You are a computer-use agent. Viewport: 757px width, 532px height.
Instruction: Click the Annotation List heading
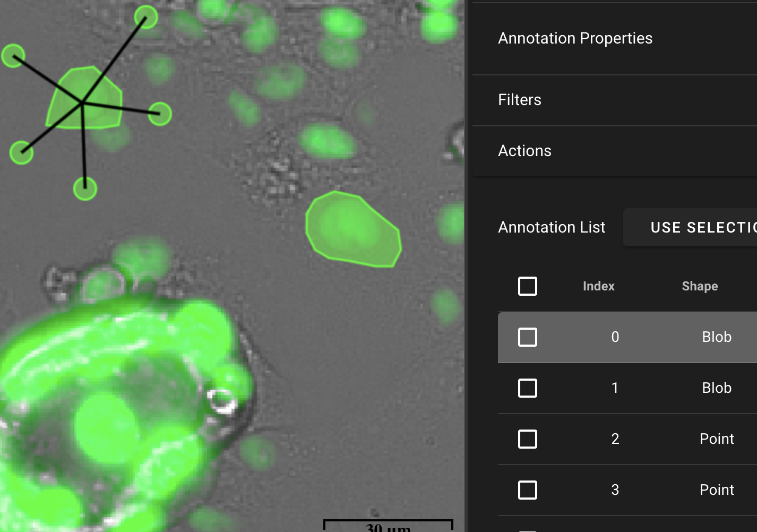552,227
